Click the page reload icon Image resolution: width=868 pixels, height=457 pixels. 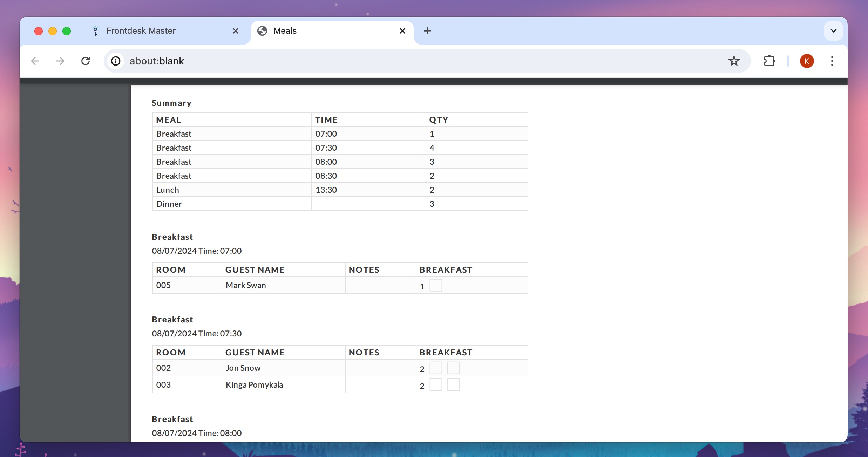click(85, 61)
